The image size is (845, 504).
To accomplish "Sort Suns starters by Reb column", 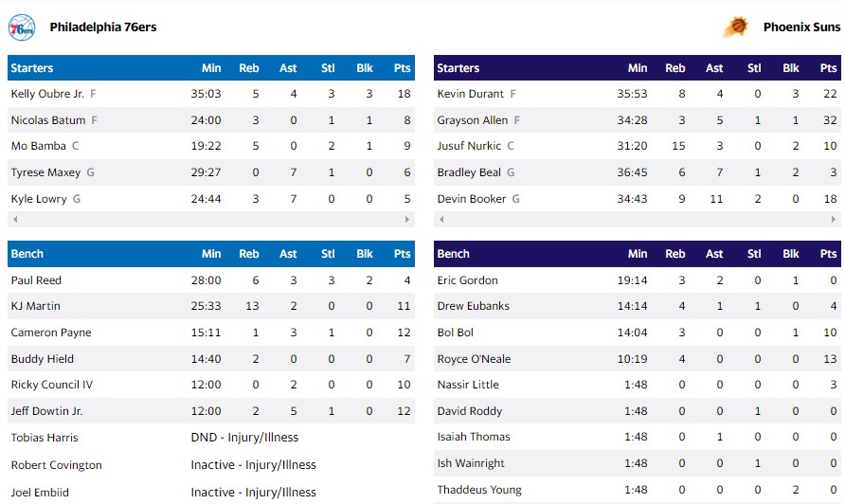I will tap(675, 68).
